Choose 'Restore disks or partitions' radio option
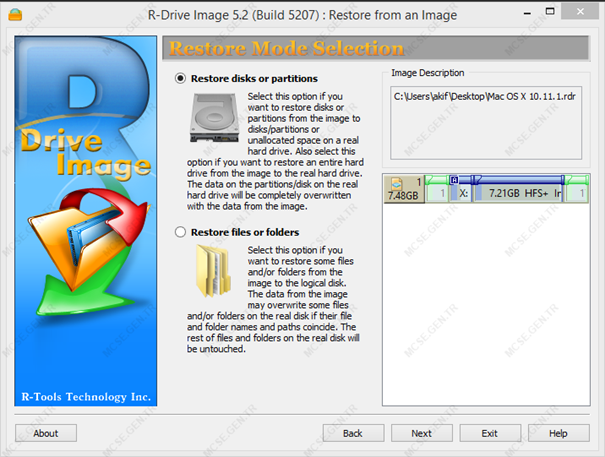 click(x=180, y=78)
